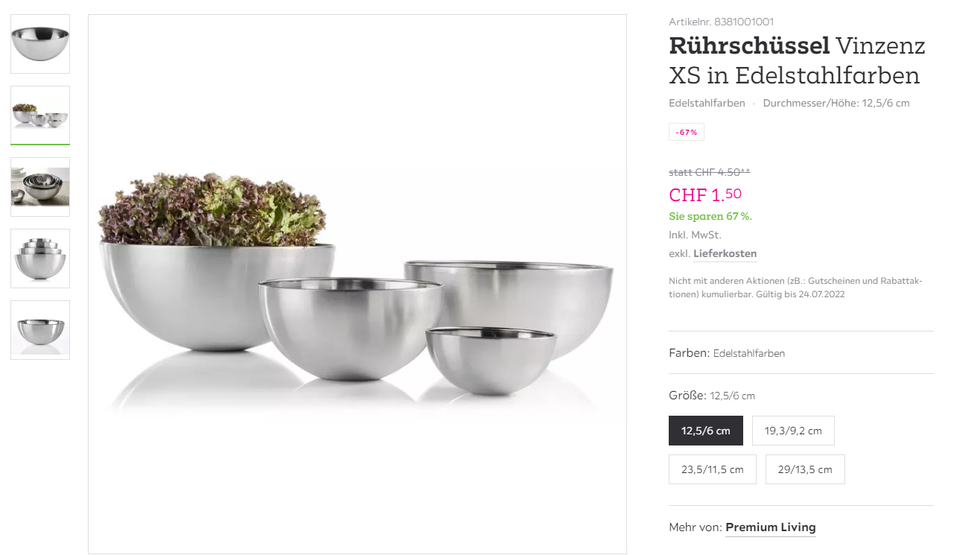Select the thumbnail with salad-filled bowls
This screenshot has height=555, width=980.
coord(40,115)
